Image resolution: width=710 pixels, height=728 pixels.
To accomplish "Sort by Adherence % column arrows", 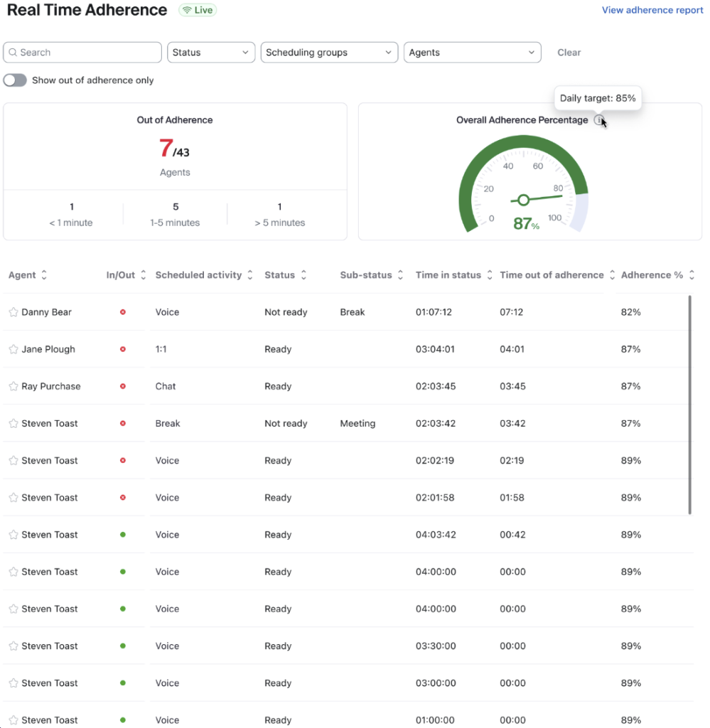I will point(692,275).
